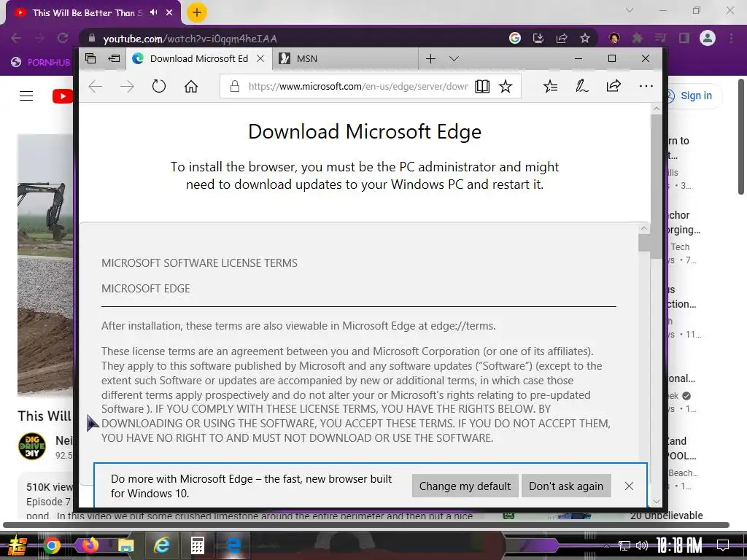Open Chrome profile avatar
This screenshot has height=560, width=747.
coord(708,38)
